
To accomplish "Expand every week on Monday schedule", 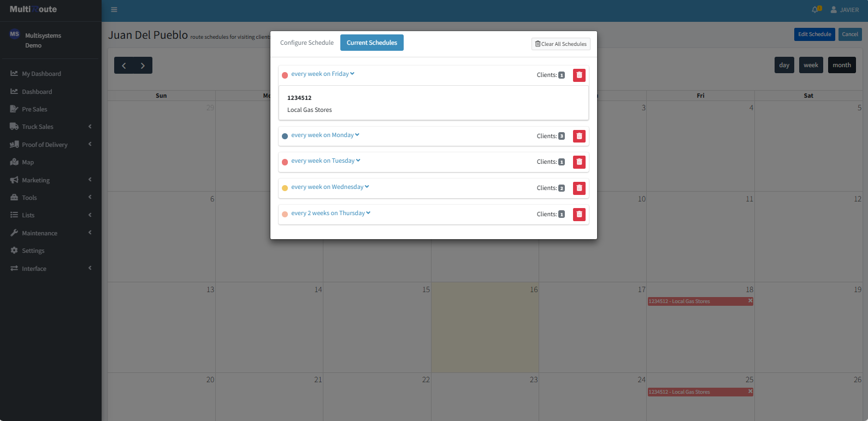I will click(x=324, y=135).
